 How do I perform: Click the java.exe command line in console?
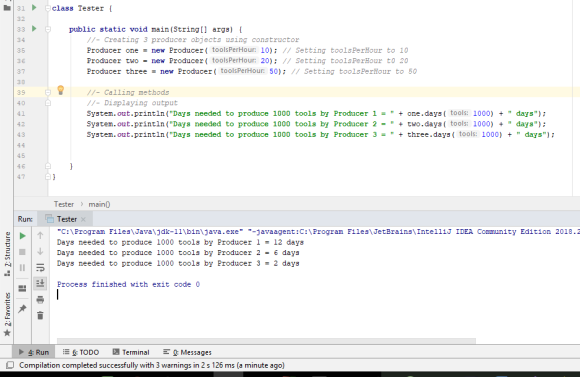pyautogui.click(x=318, y=232)
